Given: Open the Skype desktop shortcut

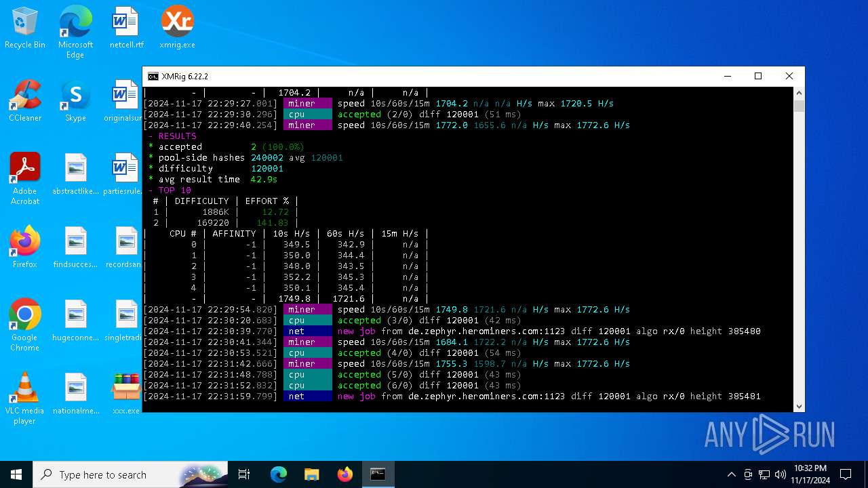Looking at the screenshot, I should coord(75,102).
